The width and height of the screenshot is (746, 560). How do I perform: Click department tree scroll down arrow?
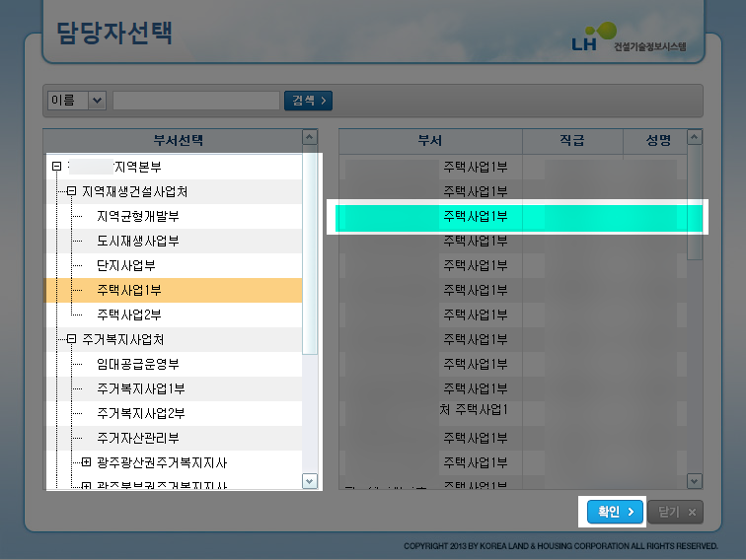point(310,481)
